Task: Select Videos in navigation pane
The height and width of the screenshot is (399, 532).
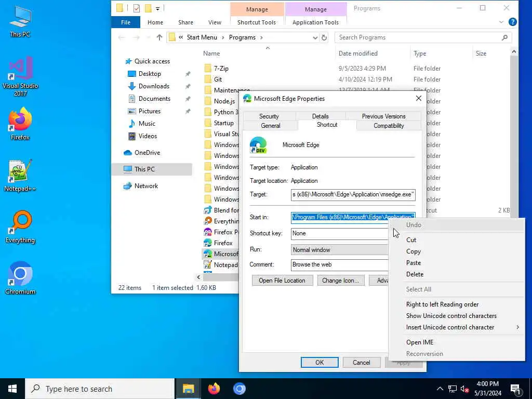Action: point(148,136)
